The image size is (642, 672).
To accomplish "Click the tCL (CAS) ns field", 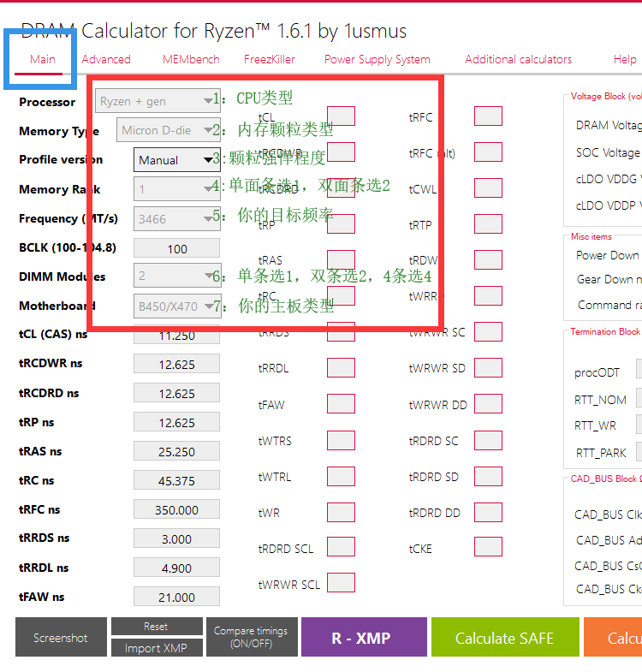I will pos(176,335).
